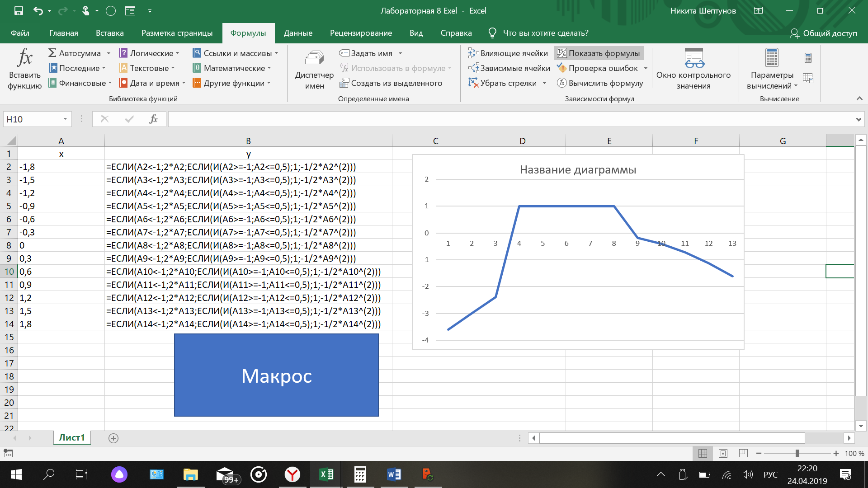
Task: Click the Save icon in quick access toolbar
Action: [19, 11]
